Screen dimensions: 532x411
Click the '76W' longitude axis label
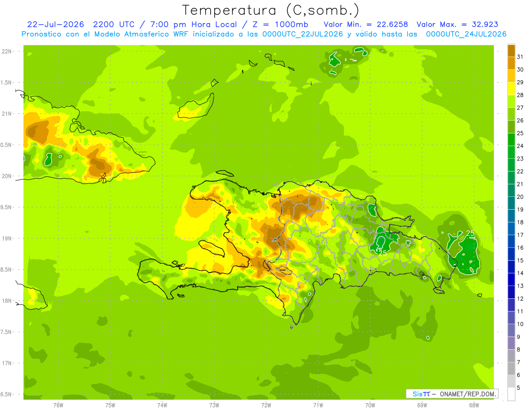58,405
